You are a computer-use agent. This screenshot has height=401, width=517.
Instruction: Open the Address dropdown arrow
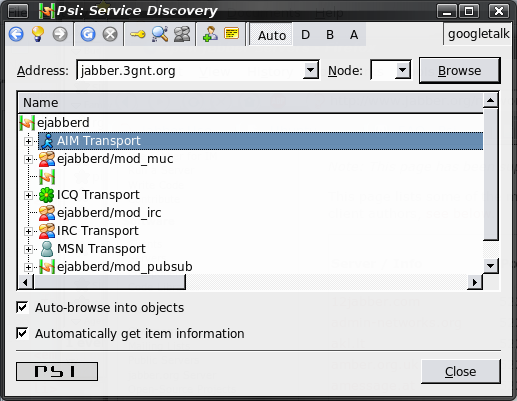310,70
